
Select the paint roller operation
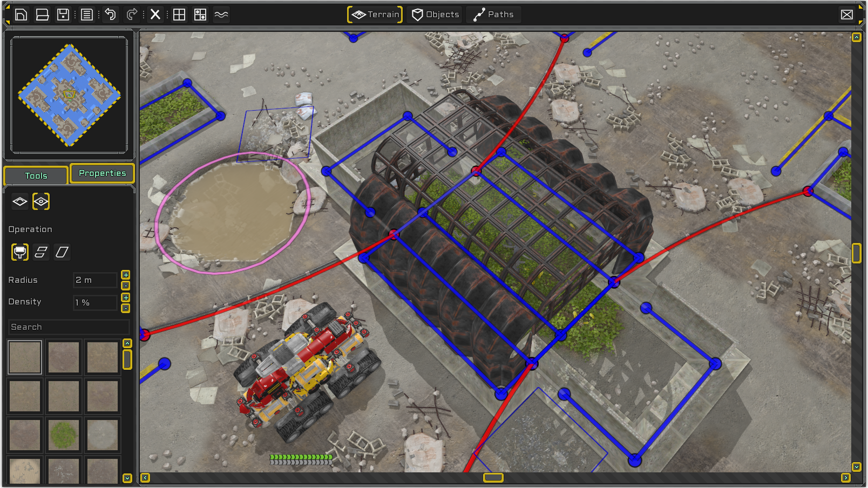(20, 252)
